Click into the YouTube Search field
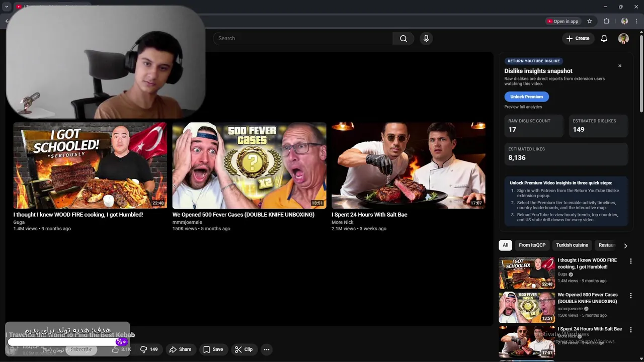Image resolution: width=644 pixels, height=362 pixels. [x=303, y=38]
